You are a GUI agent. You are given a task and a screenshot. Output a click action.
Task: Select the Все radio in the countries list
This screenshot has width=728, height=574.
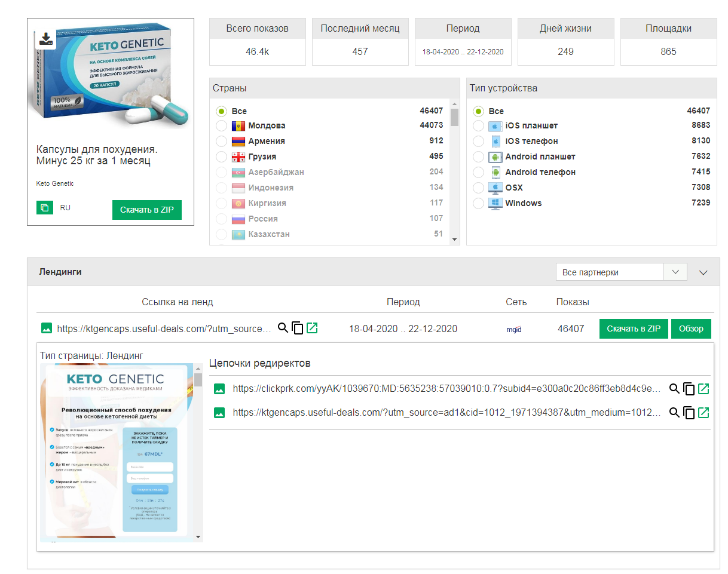[x=222, y=111]
